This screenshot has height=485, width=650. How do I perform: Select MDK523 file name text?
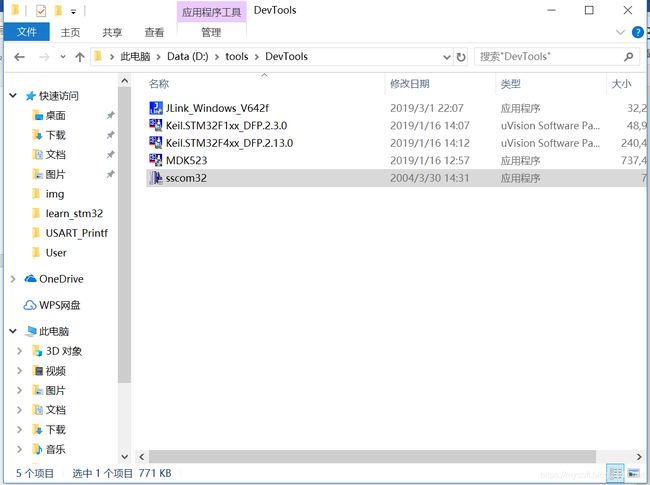(x=186, y=160)
